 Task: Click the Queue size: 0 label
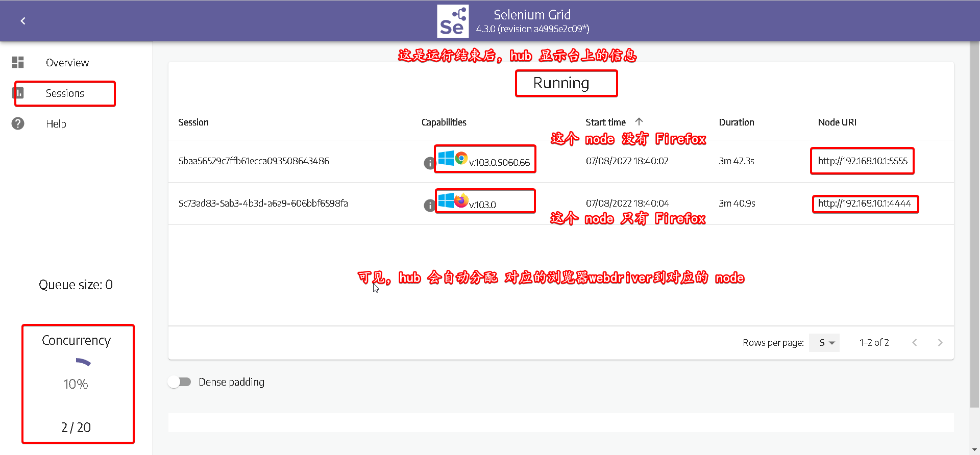[76, 285]
